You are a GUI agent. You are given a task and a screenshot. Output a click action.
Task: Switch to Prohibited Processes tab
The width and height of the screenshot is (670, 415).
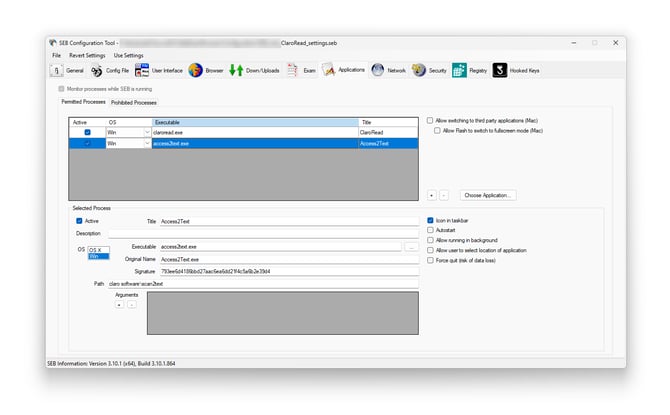(133, 102)
